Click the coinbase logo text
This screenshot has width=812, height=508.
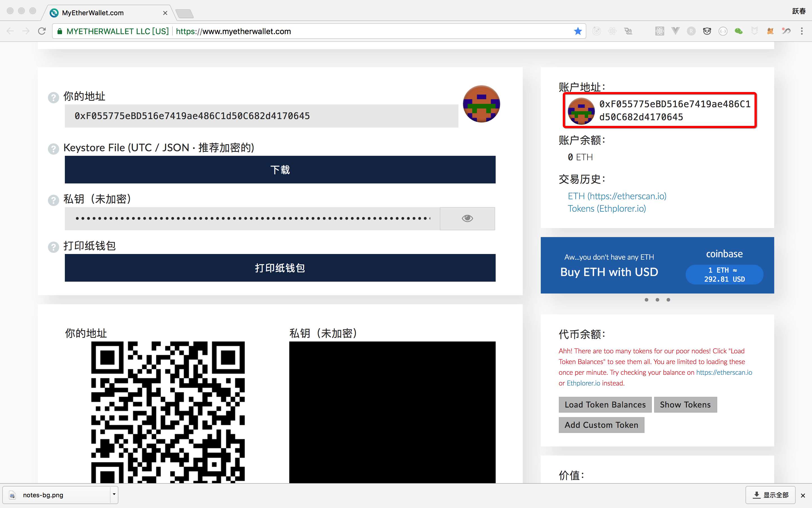tap(724, 254)
